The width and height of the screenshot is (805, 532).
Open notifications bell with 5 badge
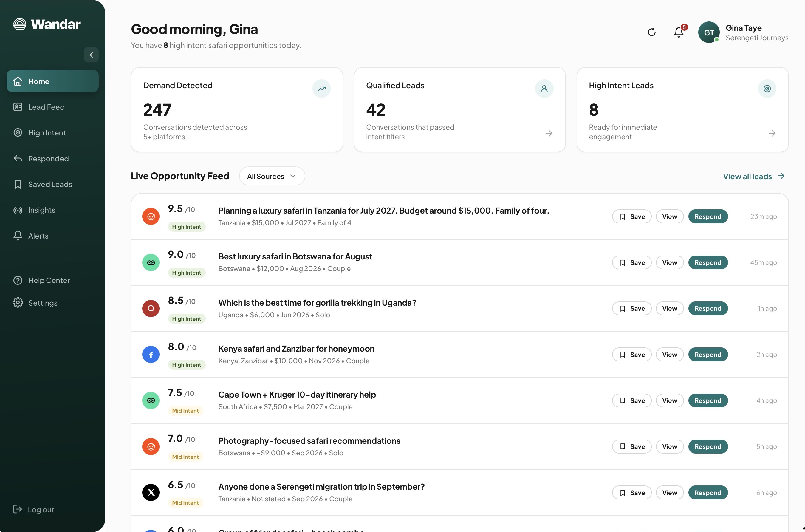tap(679, 32)
